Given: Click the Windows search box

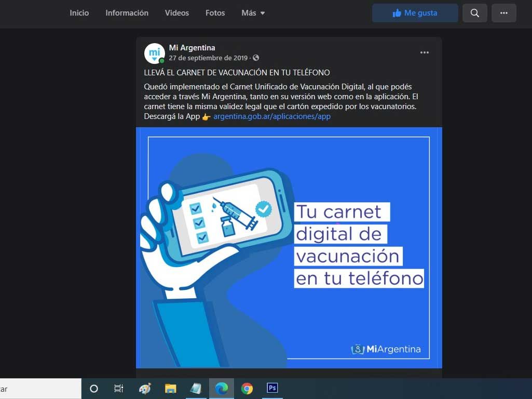Looking at the screenshot, I should (40, 389).
